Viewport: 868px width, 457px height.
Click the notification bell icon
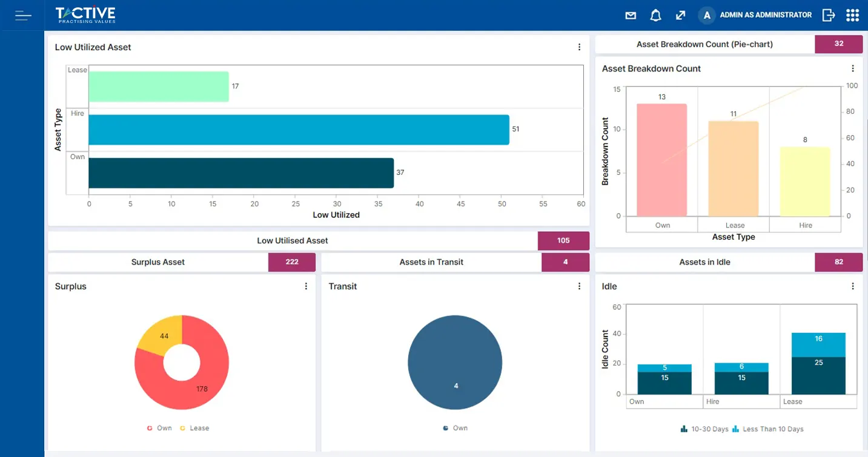point(655,15)
